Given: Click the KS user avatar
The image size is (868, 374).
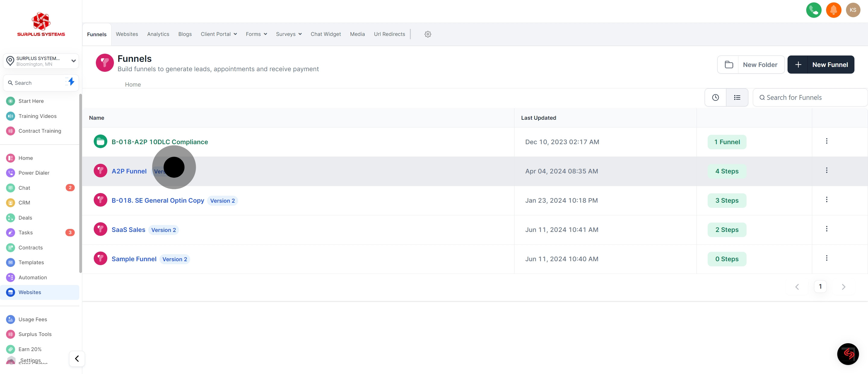Looking at the screenshot, I should (x=853, y=10).
